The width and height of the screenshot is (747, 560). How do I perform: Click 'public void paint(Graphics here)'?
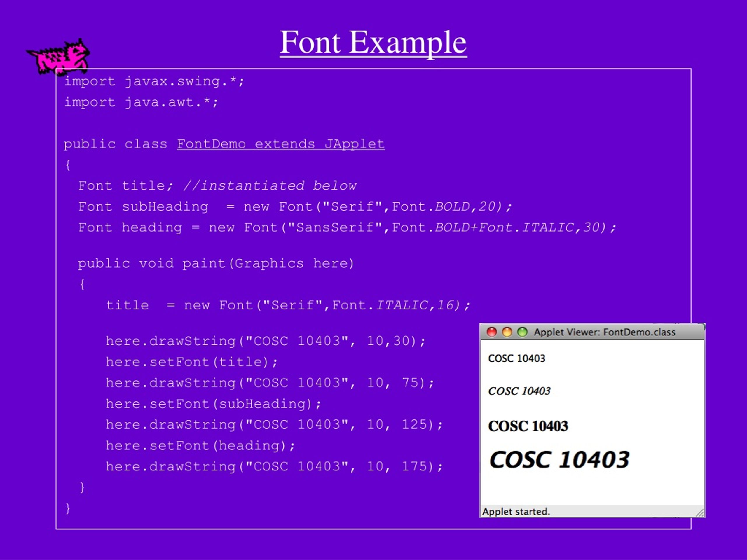[216, 264]
